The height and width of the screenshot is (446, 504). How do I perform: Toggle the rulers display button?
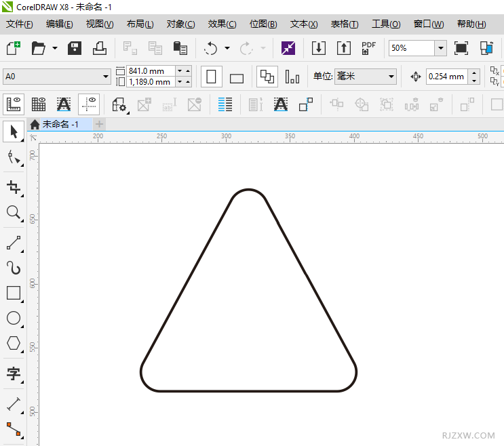click(x=14, y=104)
